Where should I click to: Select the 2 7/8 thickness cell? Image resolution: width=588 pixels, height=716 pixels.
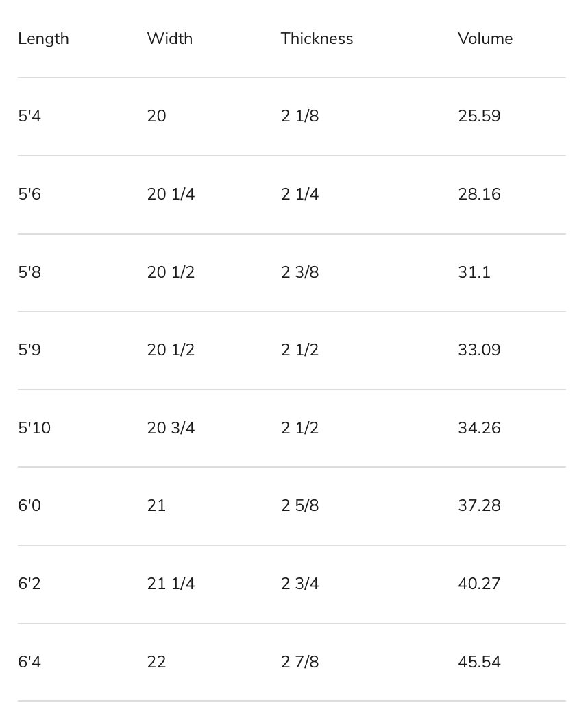pos(299,662)
